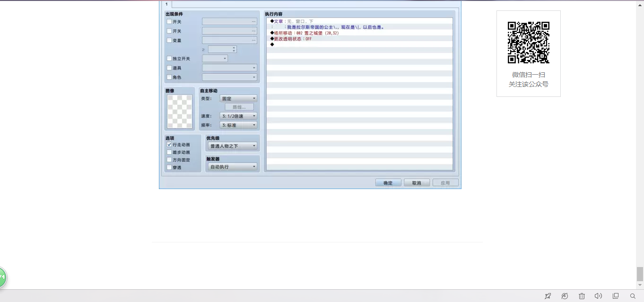The image size is (644, 302).
Task: Open the 道具 item dropdown
Action: point(230,68)
